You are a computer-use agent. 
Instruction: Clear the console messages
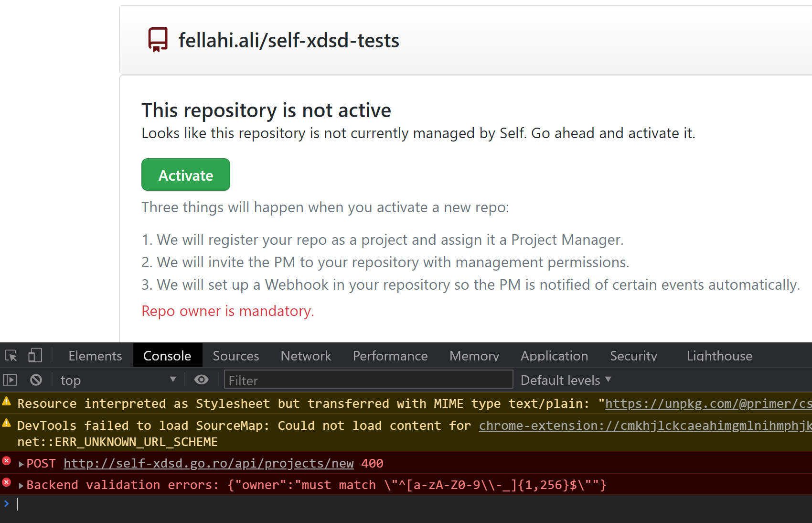click(36, 380)
